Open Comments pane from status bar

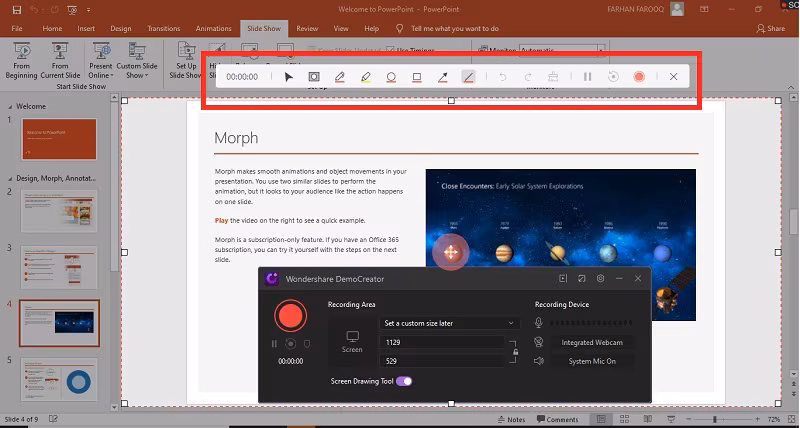(x=558, y=419)
